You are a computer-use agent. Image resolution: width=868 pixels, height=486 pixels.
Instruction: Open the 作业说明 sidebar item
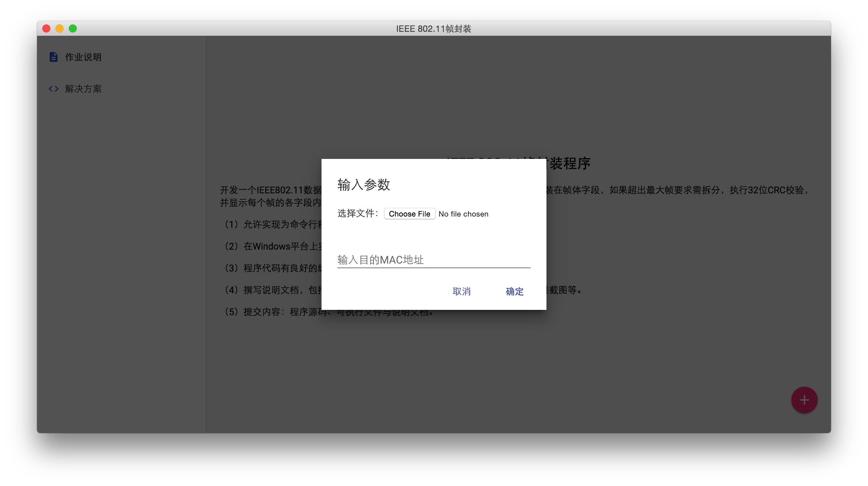(x=83, y=57)
